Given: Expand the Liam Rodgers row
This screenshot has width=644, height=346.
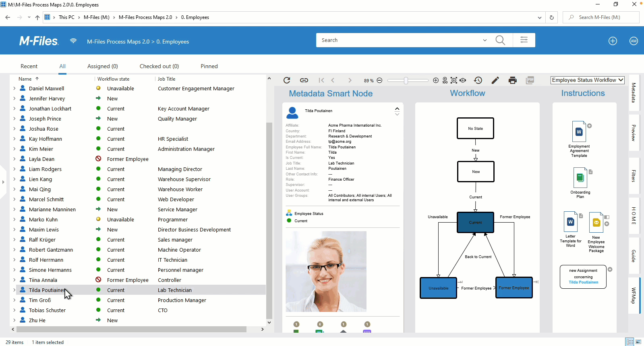Looking at the screenshot, I should [x=14, y=169].
